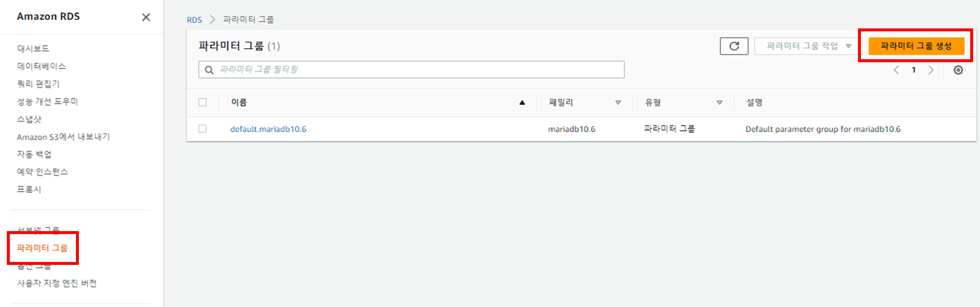This screenshot has width=980, height=307.
Task: Focus the 파라미터 그룹 필터링 search field
Action: pyautogui.click(x=412, y=70)
